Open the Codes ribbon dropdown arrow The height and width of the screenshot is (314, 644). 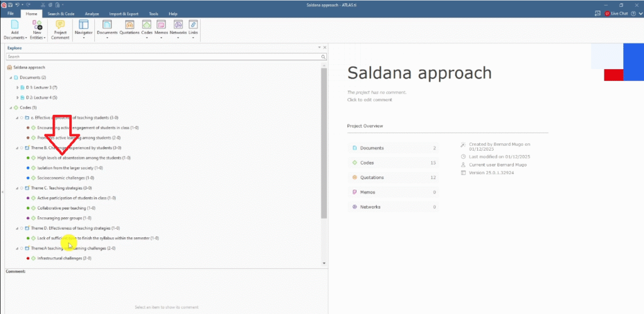147,38
